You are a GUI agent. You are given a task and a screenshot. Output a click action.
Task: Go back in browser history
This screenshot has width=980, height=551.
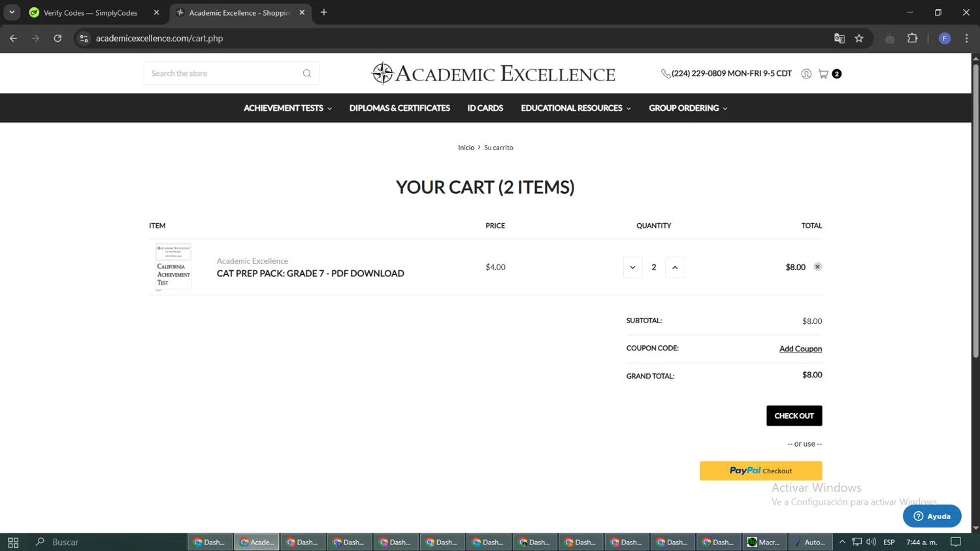click(x=14, y=39)
